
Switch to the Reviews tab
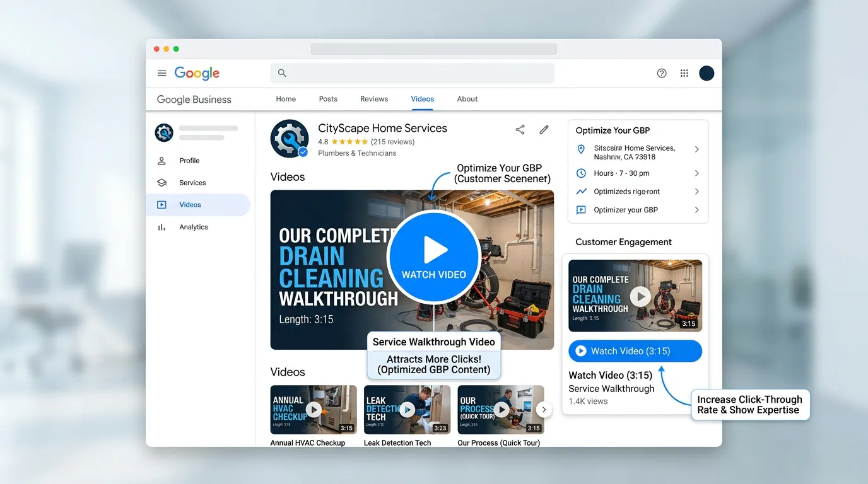tap(374, 99)
